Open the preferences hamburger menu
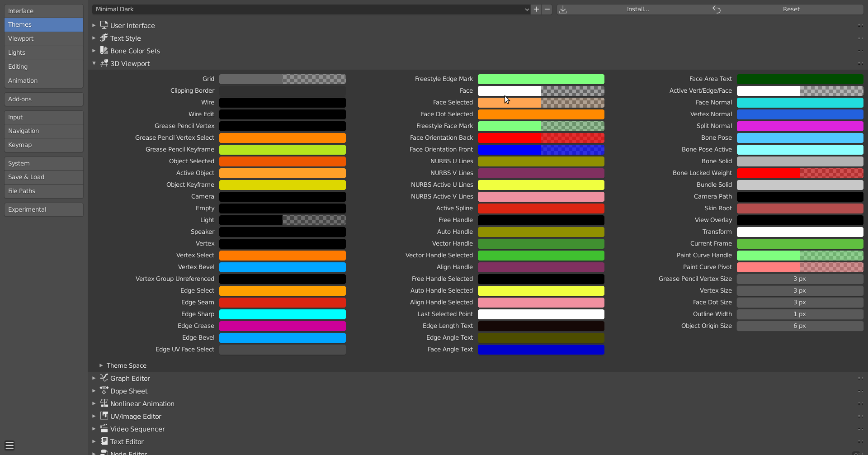Viewport: 868px width, 455px height. 9,445
